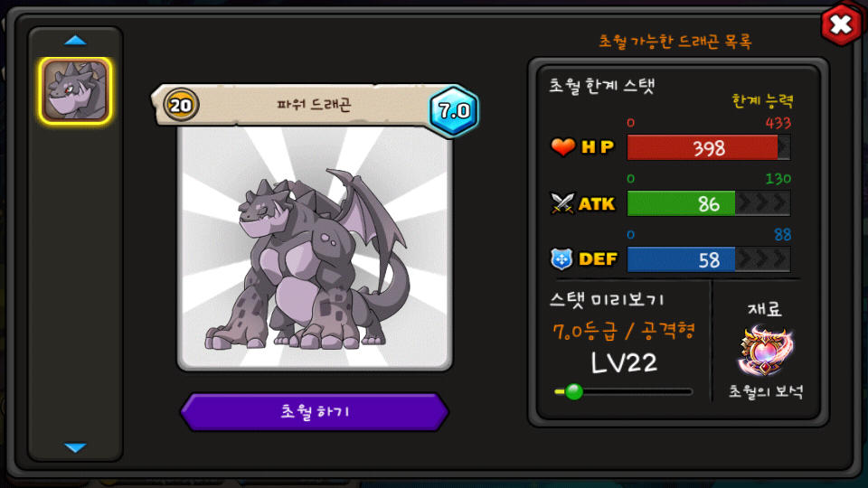The width and height of the screenshot is (868, 488).
Task: Click the 초월하기 purple button
Action: (315, 412)
